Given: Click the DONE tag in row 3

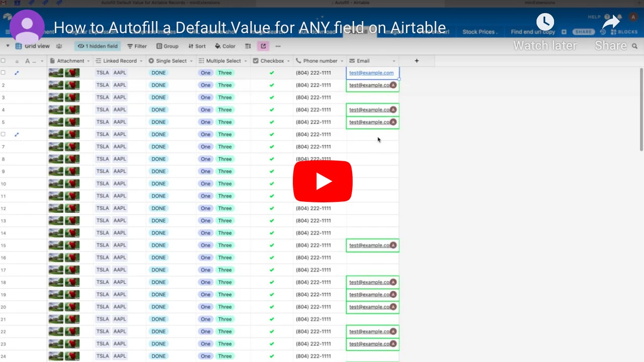Looking at the screenshot, I should 158,97.
